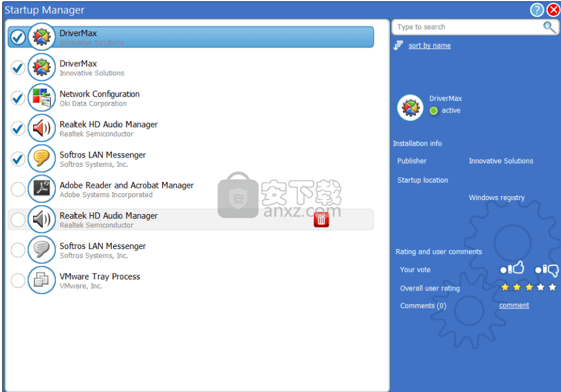The image size is (561, 392).
Task: Enable the disabled Softros LAN Messenger
Action: pos(17,250)
